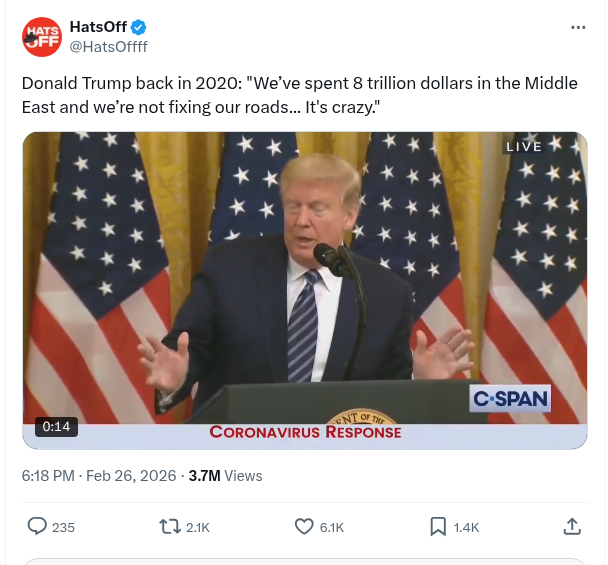Click the C-SPAN logo in the video
The image size is (608, 565).
pos(510,398)
